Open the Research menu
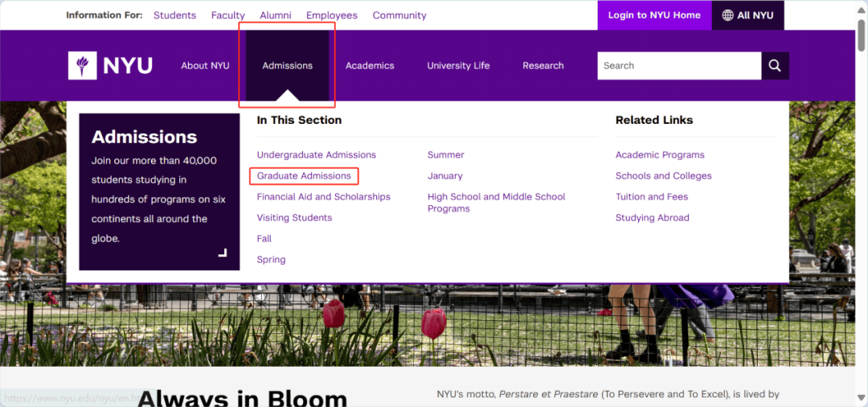868x407 pixels. pos(543,66)
